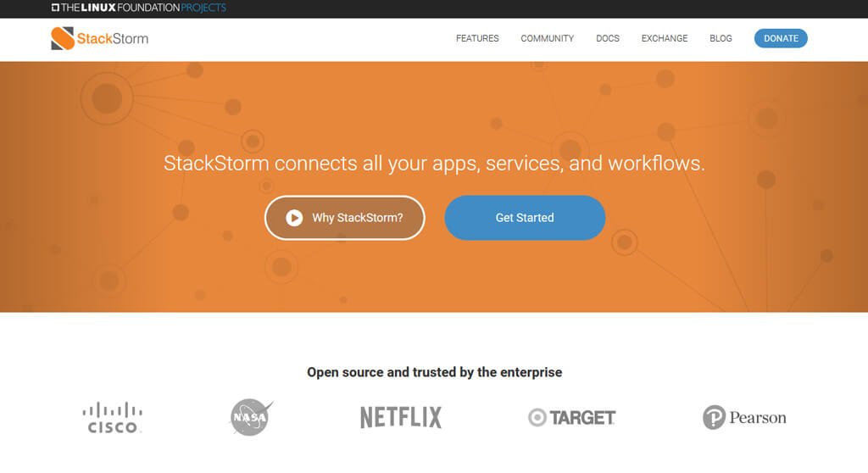
Task: Open The Linux Foundation Projects link
Action: coord(138,8)
